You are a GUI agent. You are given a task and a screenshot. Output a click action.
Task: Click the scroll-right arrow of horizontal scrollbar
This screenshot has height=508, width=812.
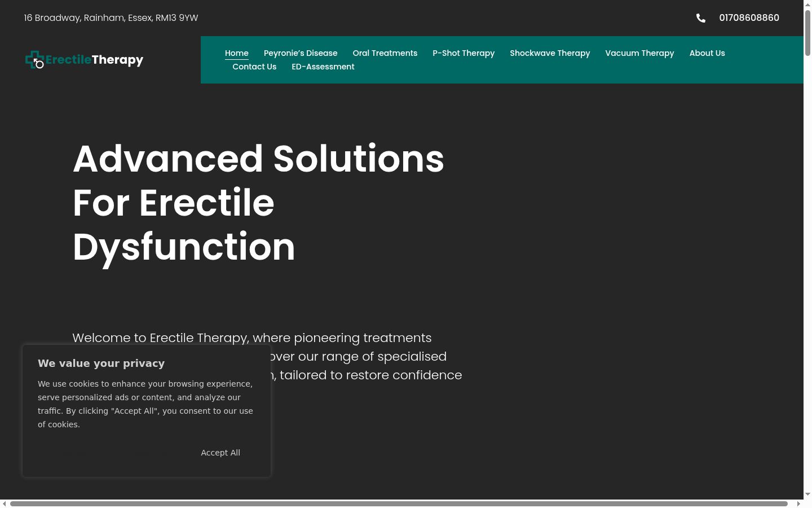[x=798, y=503]
